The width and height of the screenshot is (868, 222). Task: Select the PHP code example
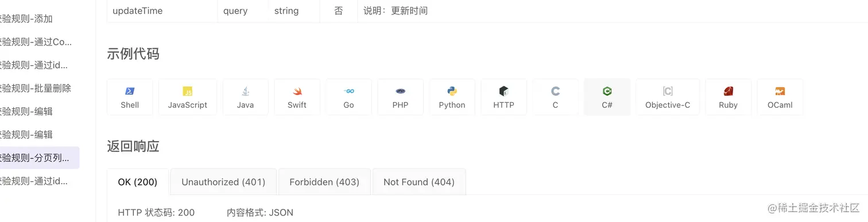click(x=400, y=97)
